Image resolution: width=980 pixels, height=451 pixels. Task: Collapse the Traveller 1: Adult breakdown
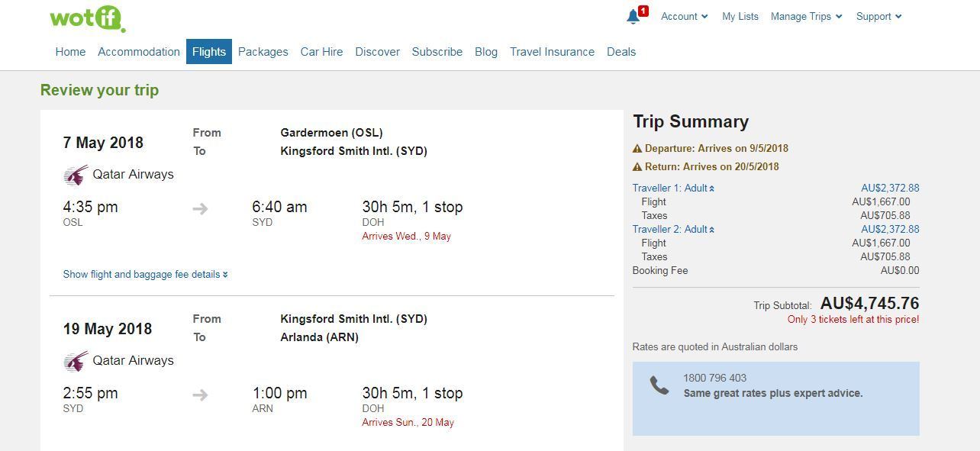(673, 188)
